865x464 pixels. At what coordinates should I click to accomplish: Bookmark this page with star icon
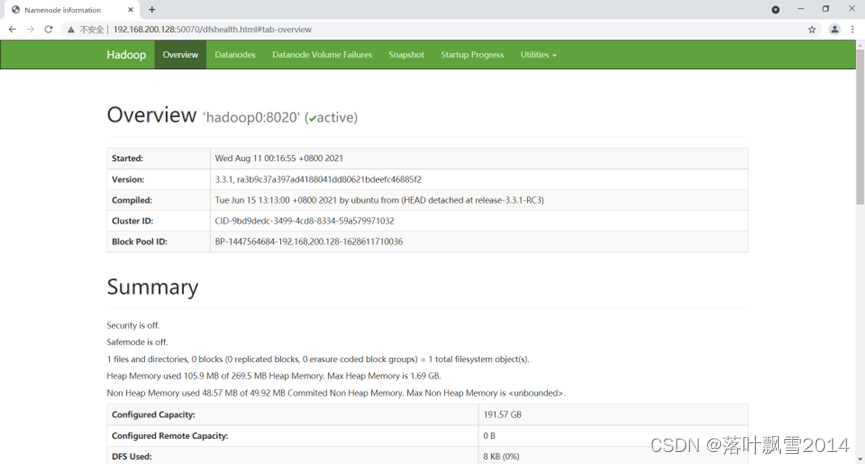812,30
